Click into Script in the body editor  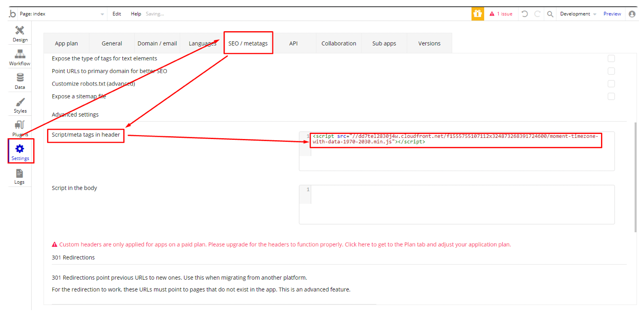coord(457,204)
